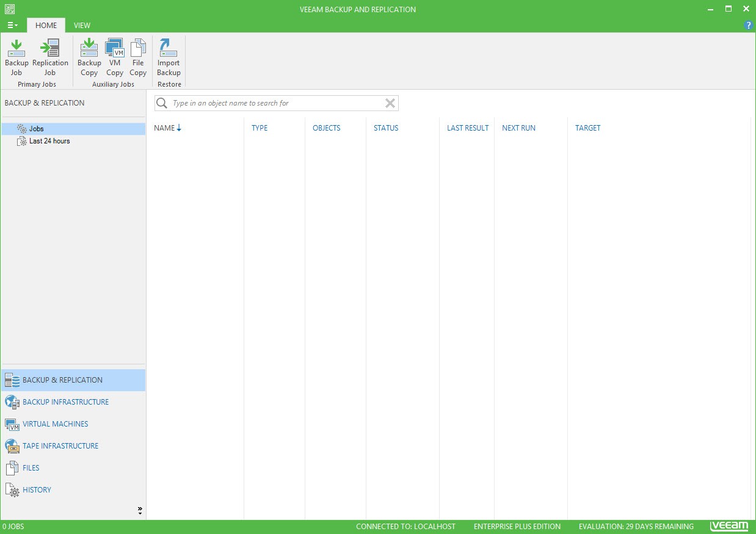The height and width of the screenshot is (534, 756).
Task: Go to the Tape Infrastructure section
Action: point(60,446)
